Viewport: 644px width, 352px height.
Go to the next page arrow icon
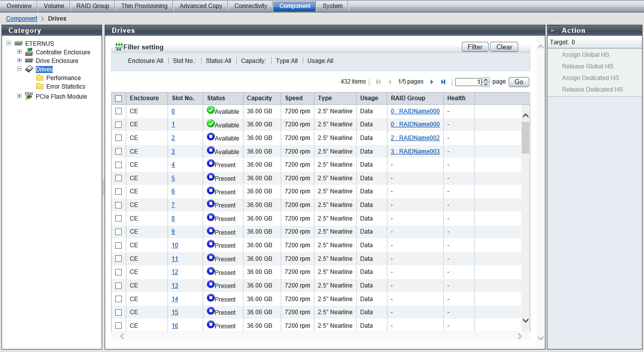(432, 82)
